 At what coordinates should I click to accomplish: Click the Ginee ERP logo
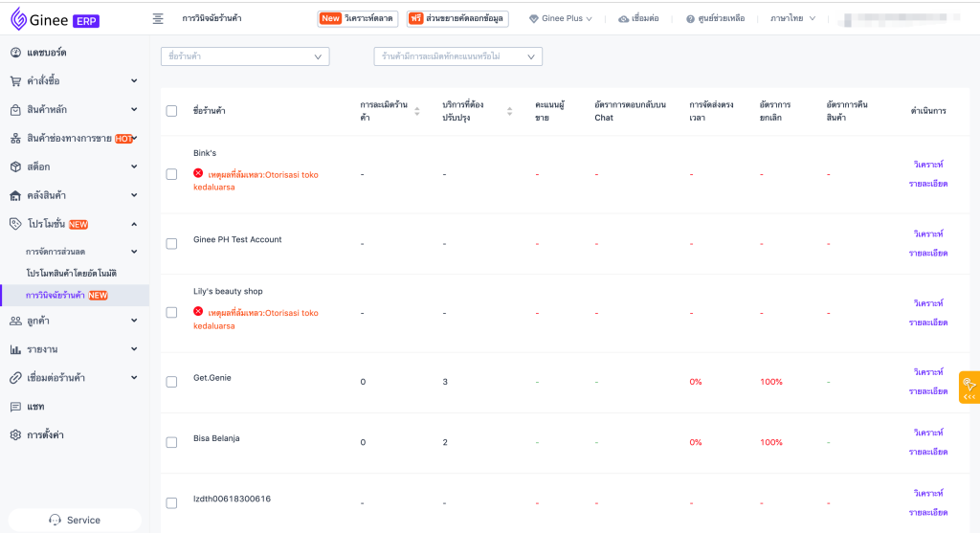tap(55, 19)
